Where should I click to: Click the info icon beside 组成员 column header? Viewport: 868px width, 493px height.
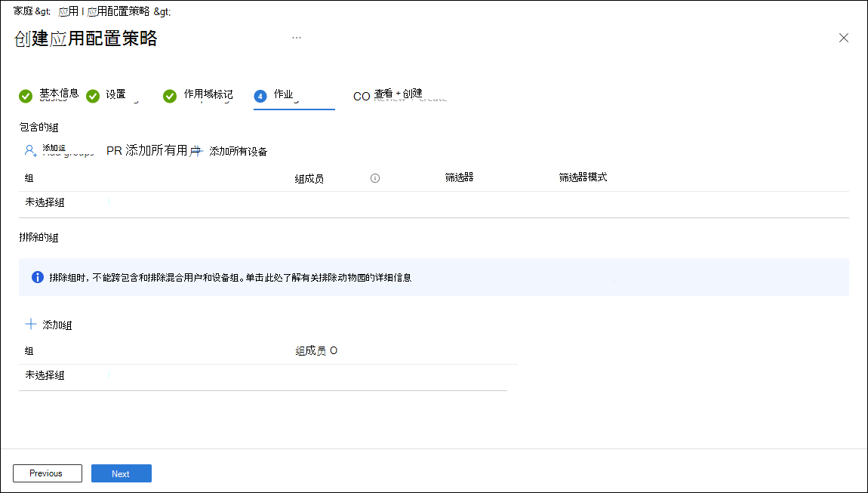(x=374, y=178)
